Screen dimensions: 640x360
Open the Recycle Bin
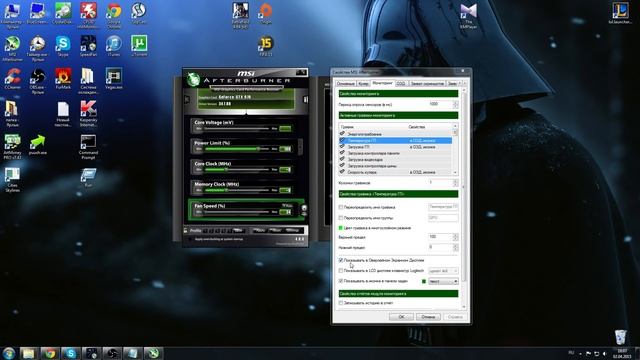point(620,337)
